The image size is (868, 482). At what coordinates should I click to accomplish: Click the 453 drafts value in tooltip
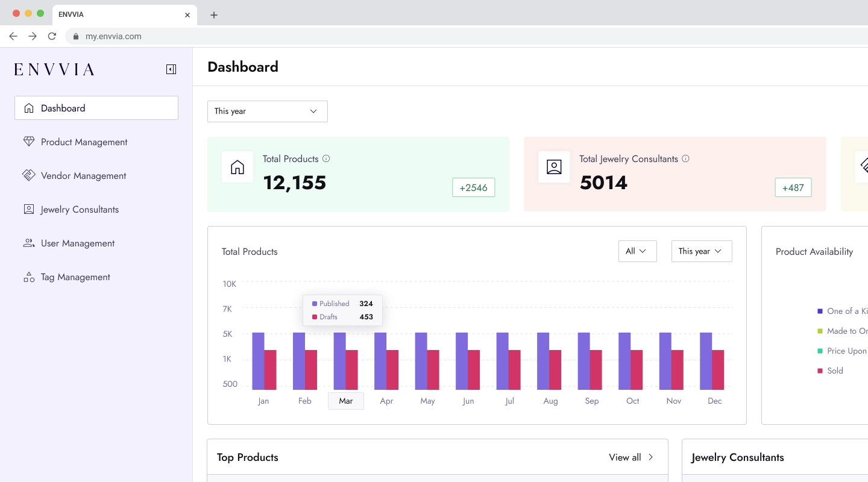click(366, 317)
